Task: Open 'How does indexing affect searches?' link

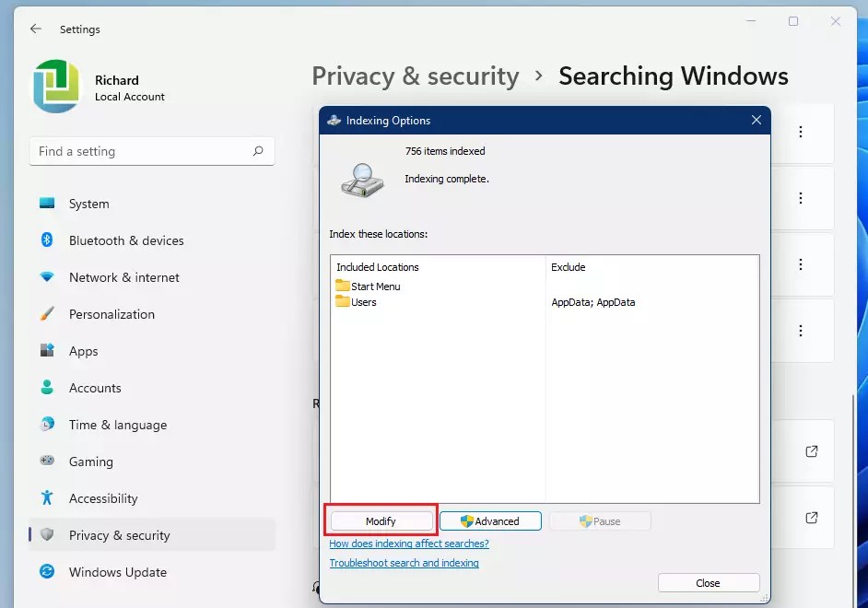Action: pos(409,544)
